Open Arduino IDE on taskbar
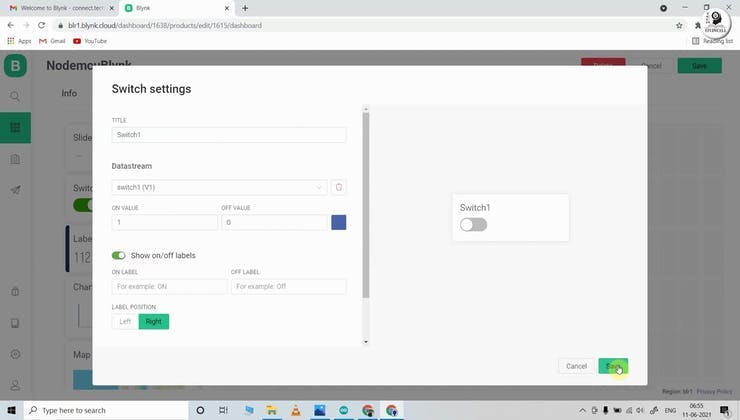 click(x=344, y=411)
